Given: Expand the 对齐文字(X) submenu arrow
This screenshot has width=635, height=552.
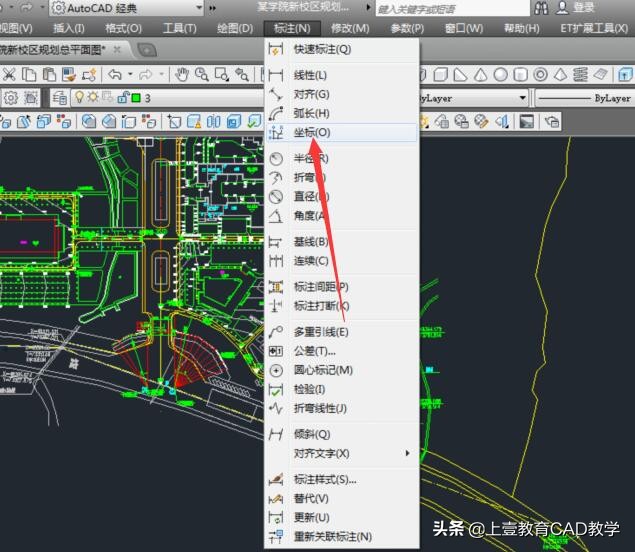Looking at the screenshot, I should 407,453.
